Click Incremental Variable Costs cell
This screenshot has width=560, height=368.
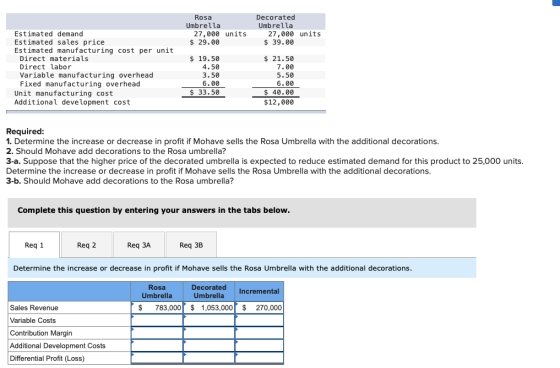pos(259,320)
